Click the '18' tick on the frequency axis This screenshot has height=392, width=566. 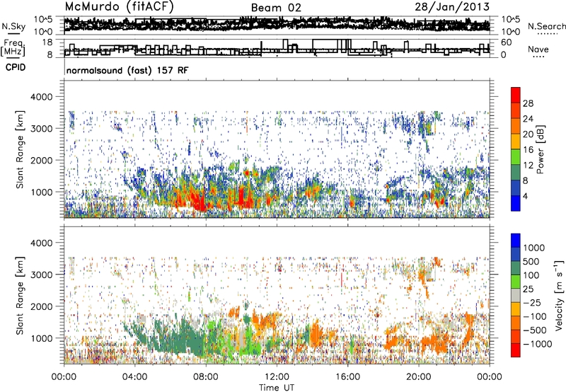47,42
